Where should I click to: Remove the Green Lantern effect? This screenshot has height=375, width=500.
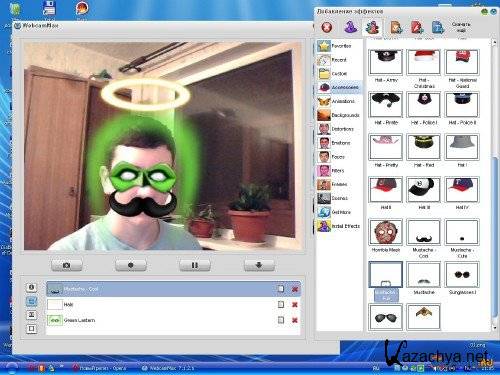(x=295, y=320)
